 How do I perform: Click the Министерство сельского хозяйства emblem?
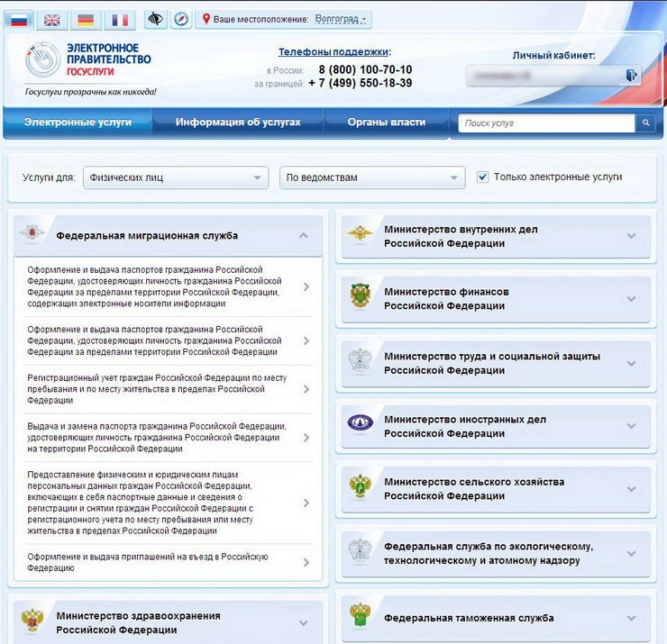[360, 486]
